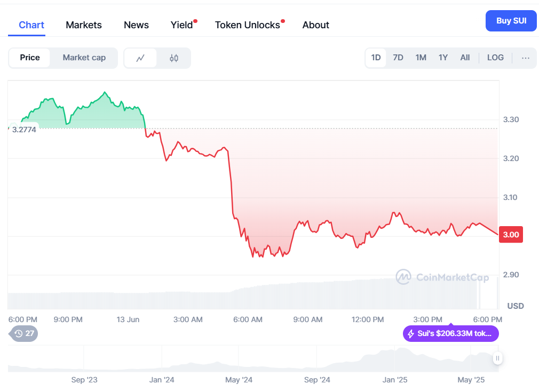Click Sep '24 on the mini timeline
This screenshot has width=539, height=392.
[x=317, y=380]
